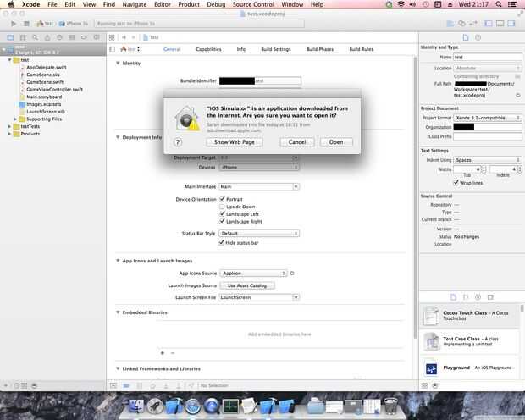The image size is (525, 420).
Task: Toggle the Landscape Left checkbox
Action: pos(222,213)
